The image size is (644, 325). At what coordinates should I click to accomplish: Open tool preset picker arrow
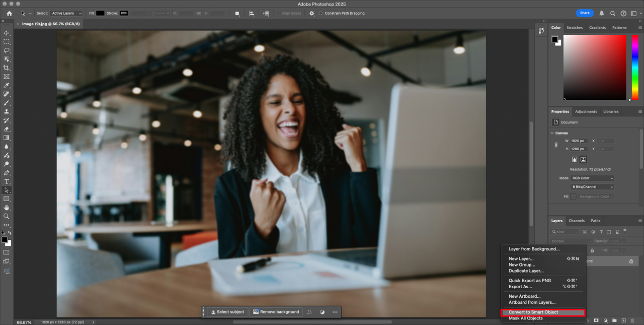30,14
